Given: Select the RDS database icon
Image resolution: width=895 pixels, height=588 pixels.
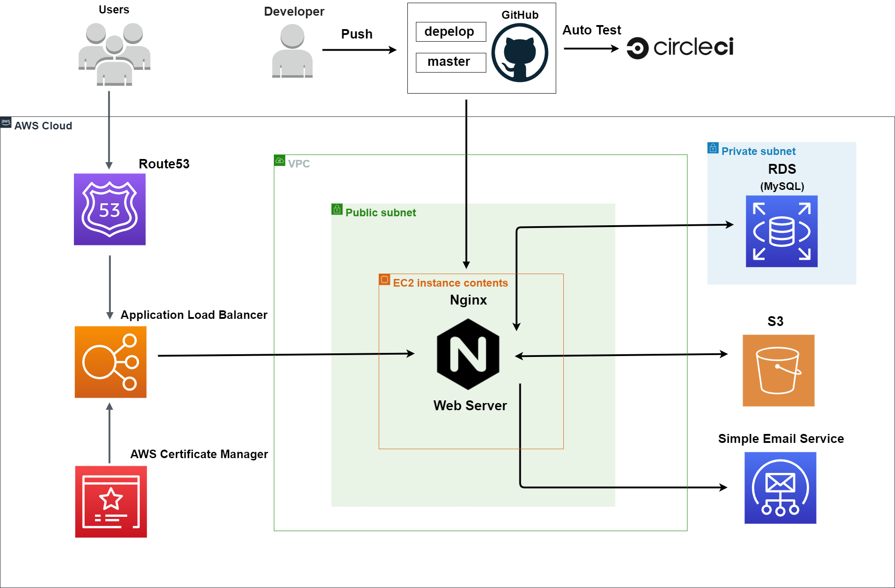Looking at the screenshot, I should 782,231.
